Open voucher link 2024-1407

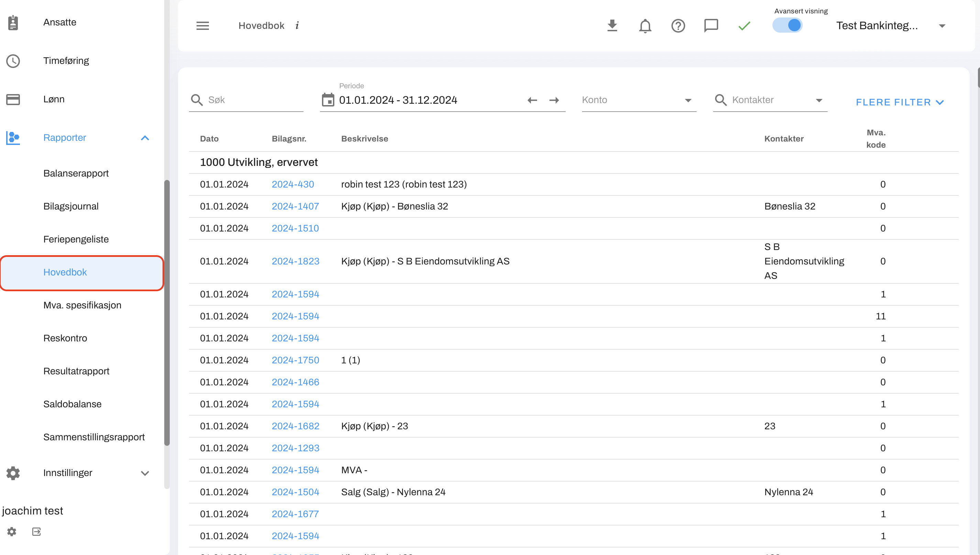pos(295,206)
